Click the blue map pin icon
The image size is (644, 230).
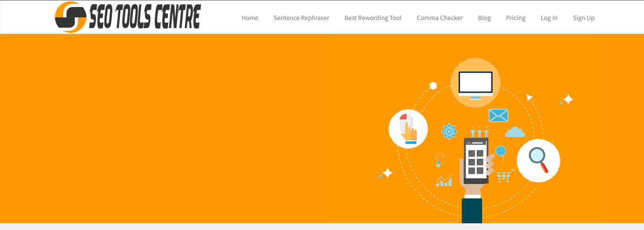[x=501, y=153]
